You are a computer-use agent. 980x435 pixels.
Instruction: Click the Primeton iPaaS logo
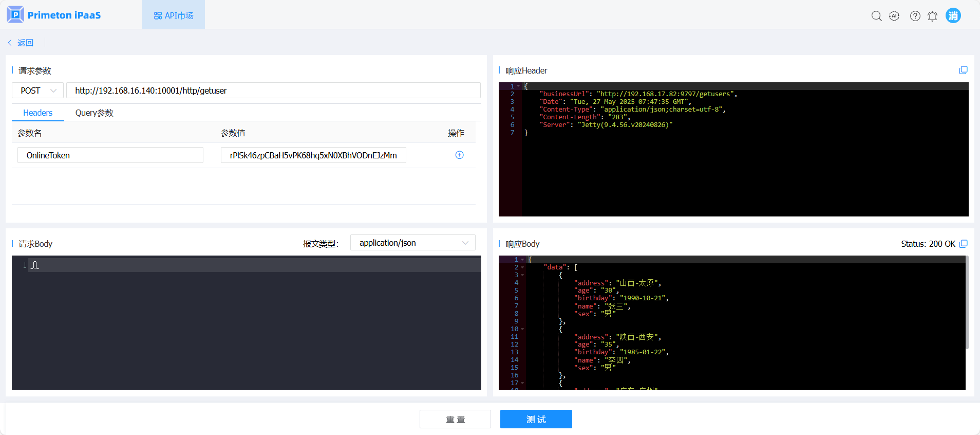point(54,15)
